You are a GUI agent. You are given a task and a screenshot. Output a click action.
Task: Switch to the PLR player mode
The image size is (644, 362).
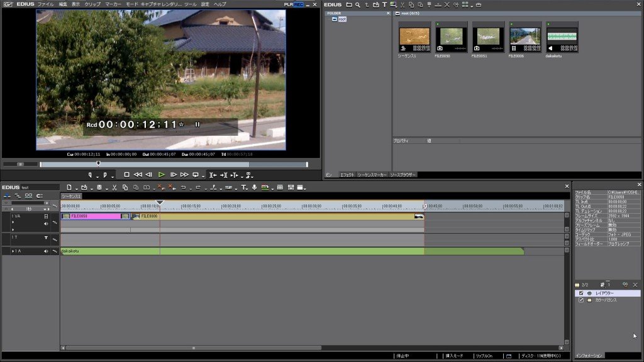[288, 4]
